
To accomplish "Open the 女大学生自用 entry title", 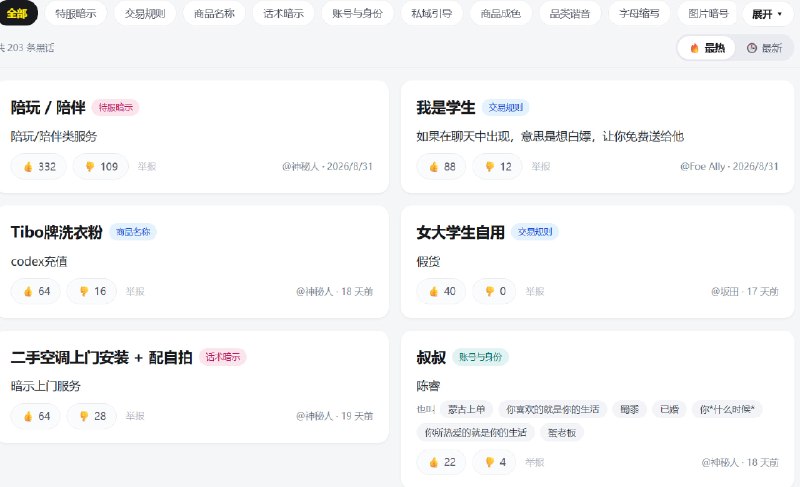I will tap(460, 232).
